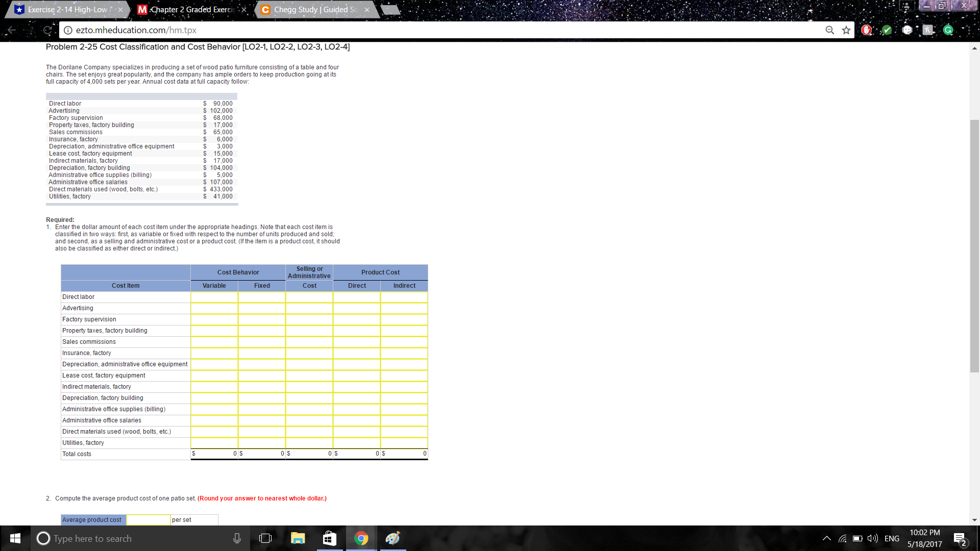Screen dimensions: 980x551
Task: Open the ENG language switcher
Action: click(x=892, y=538)
